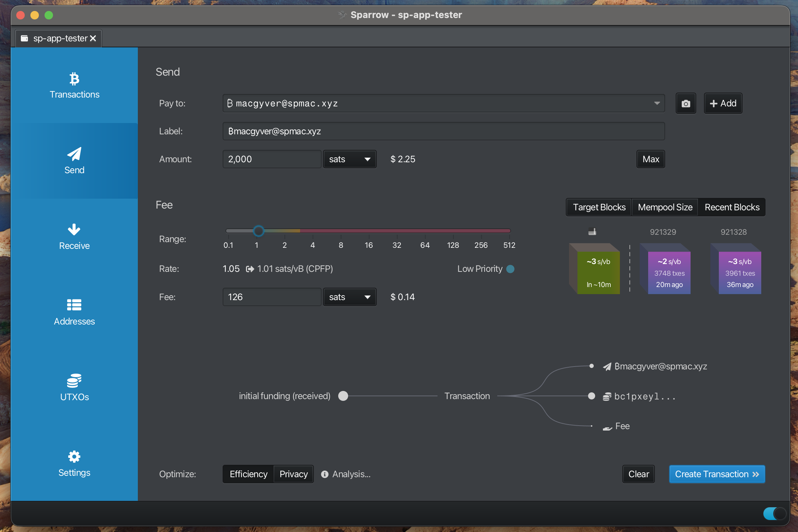Toggle the connection switch in status bar
This screenshot has width=798, height=532.
pyautogui.click(x=775, y=514)
